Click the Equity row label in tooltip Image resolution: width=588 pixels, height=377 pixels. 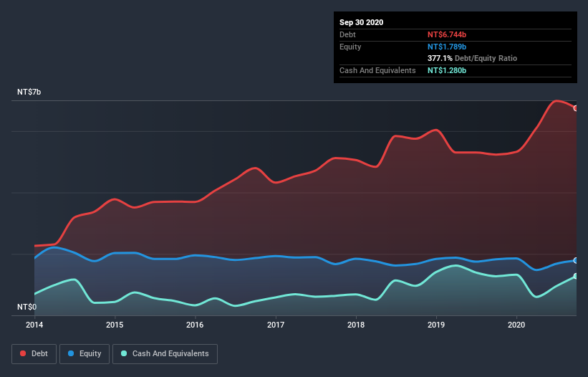tap(350, 47)
